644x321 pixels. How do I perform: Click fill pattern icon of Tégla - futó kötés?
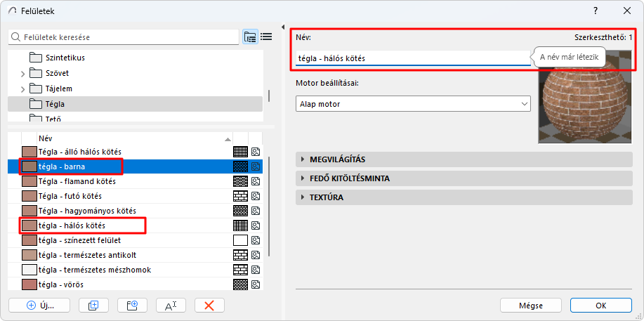click(x=240, y=196)
